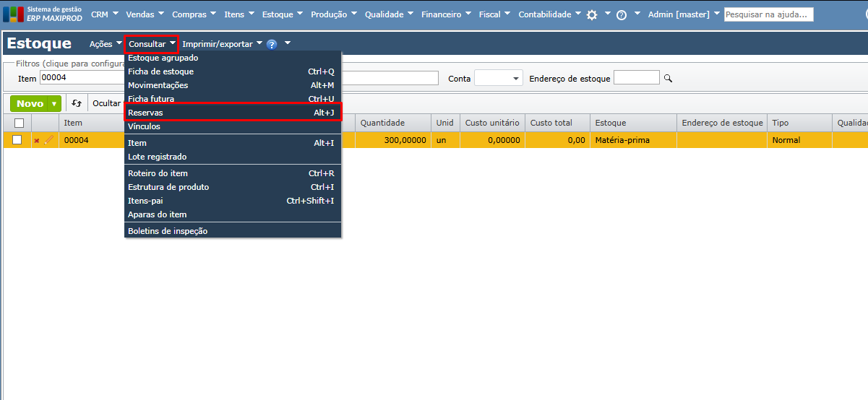
Task: Expand the Compras menu
Action: (194, 14)
